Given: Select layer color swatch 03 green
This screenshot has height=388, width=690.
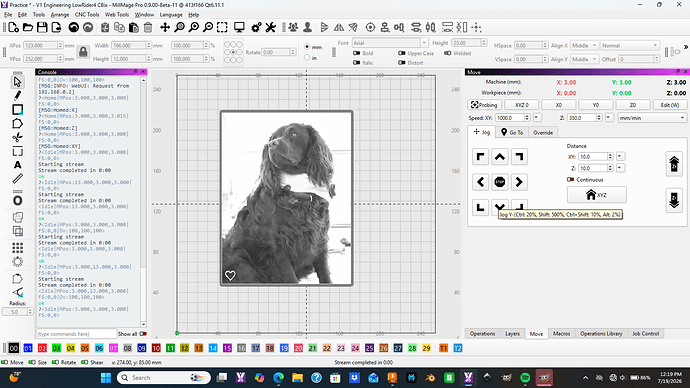Looking at the screenshot, I should 56,348.
